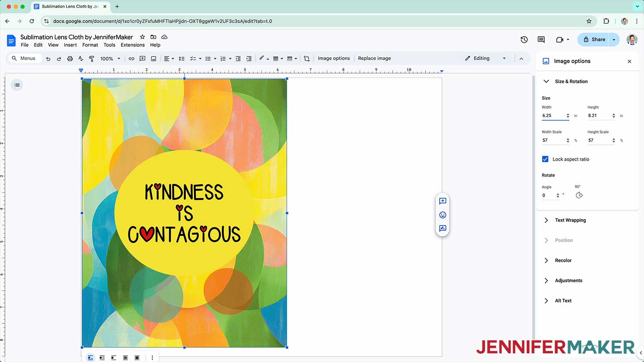The height and width of the screenshot is (362, 644).
Task: Star the document title
Action: pos(143,37)
